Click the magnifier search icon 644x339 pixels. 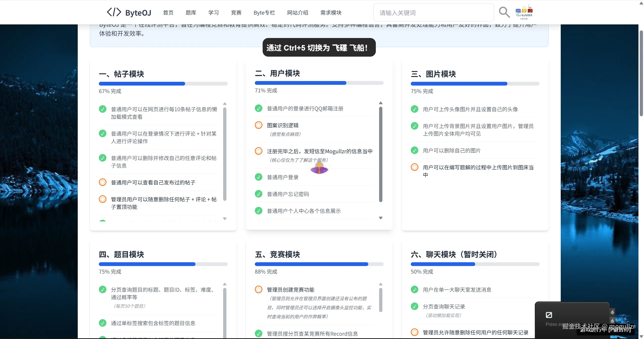(504, 12)
